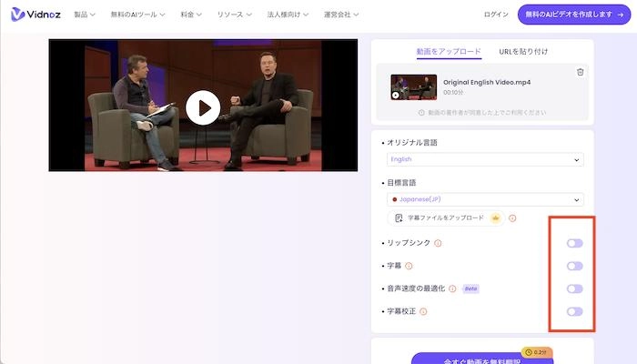
Task: Expand the 料金 menu
Action: tap(191, 15)
